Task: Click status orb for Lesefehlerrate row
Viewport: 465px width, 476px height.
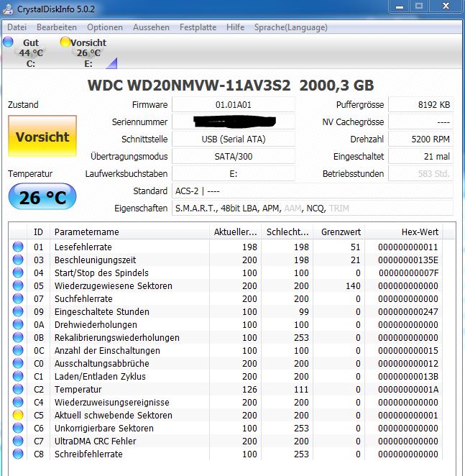Action: pos(18,247)
